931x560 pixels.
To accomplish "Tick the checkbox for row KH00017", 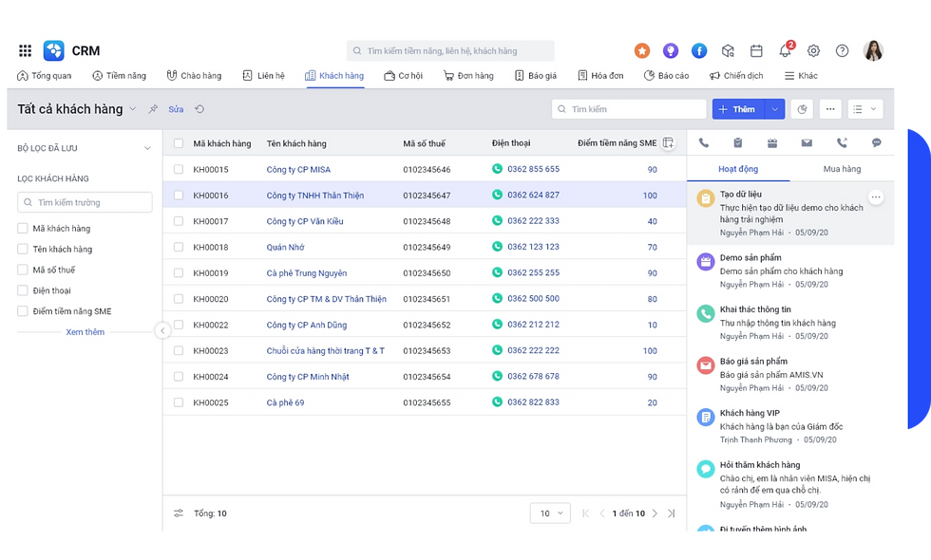I will [x=178, y=221].
